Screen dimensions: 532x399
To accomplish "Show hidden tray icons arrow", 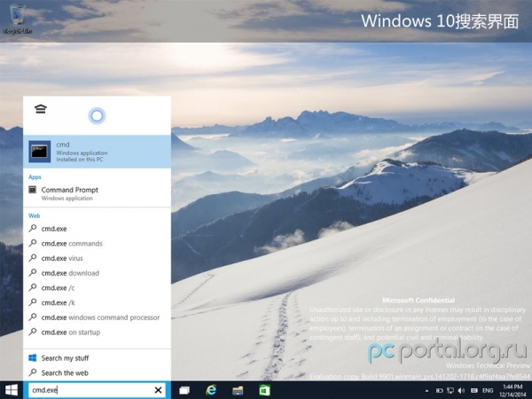I will click(x=426, y=391).
